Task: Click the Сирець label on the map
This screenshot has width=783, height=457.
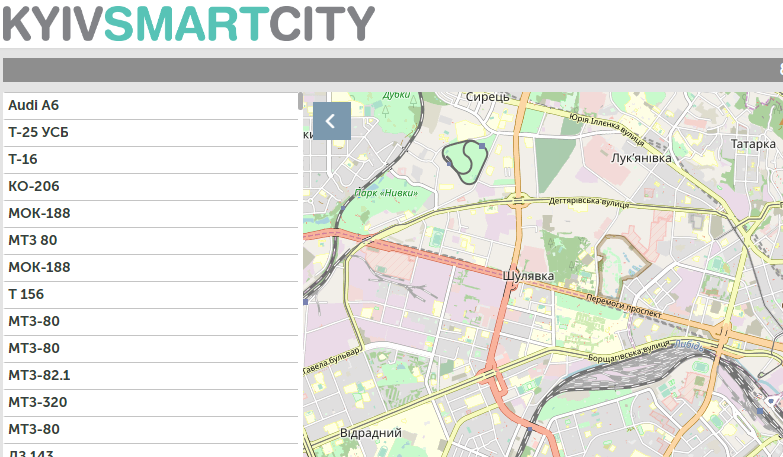Action: [x=487, y=97]
